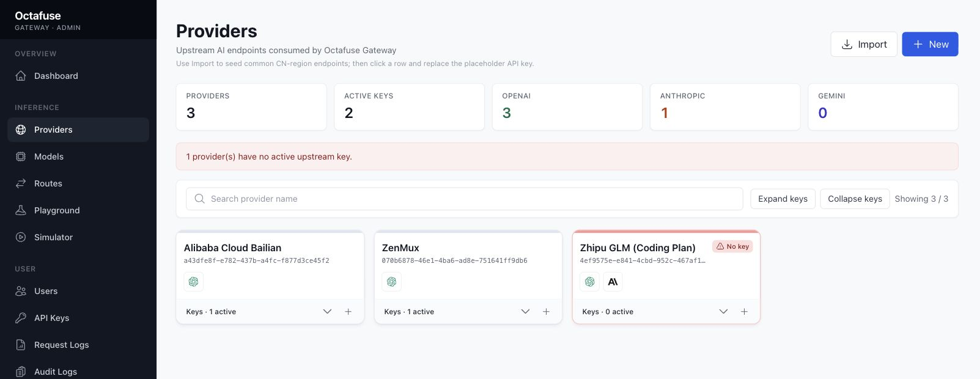Expand keys list for Alibaba Cloud Bailian
This screenshot has height=379, width=980.
coord(328,312)
